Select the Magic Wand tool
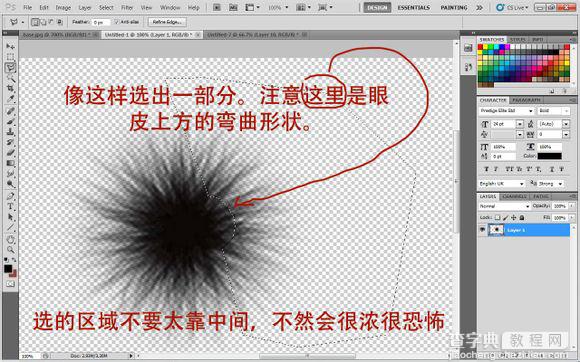The width and height of the screenshot is (580, 362). (x=10, y=78)
